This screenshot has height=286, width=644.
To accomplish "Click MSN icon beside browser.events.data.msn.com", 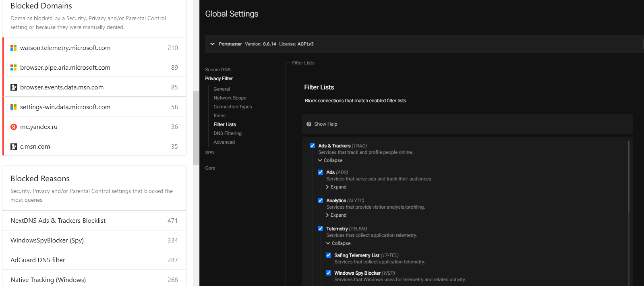I will (x=14, y=87).
